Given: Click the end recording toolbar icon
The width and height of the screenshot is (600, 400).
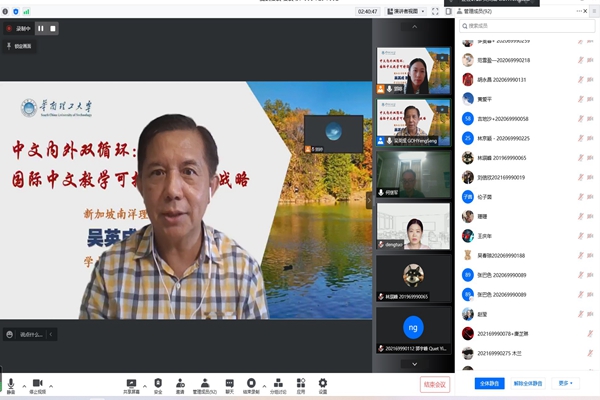Looking at the screenshot, I should click(x=252, y=384).
